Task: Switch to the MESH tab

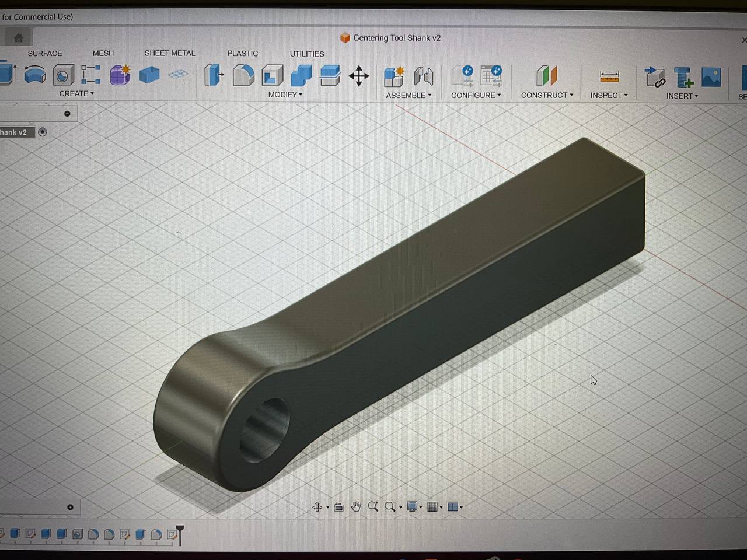Action: point(103,53)
